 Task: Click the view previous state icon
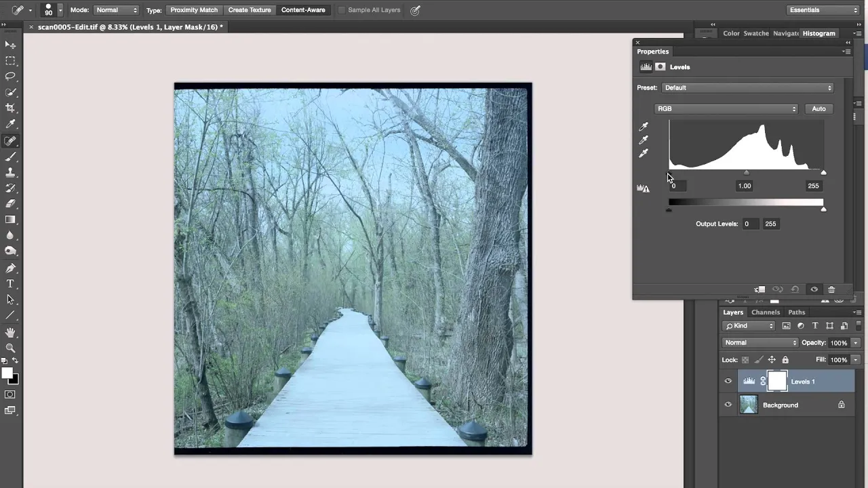tap(778, 289)
